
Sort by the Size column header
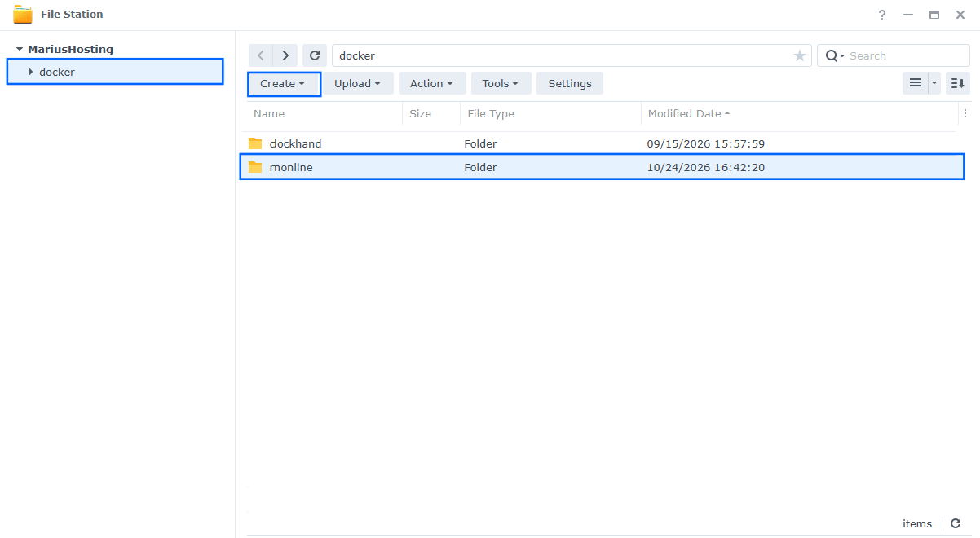421,114
